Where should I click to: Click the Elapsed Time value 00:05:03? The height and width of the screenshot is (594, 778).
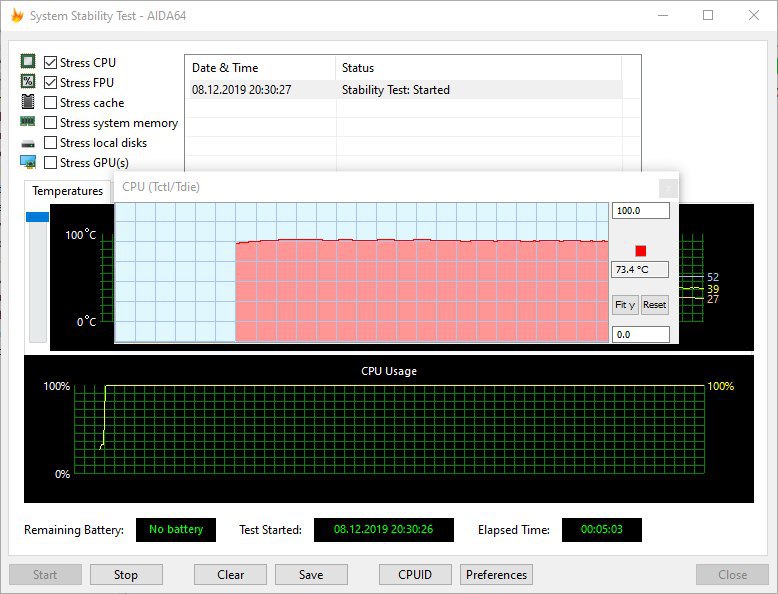[601, 529]
